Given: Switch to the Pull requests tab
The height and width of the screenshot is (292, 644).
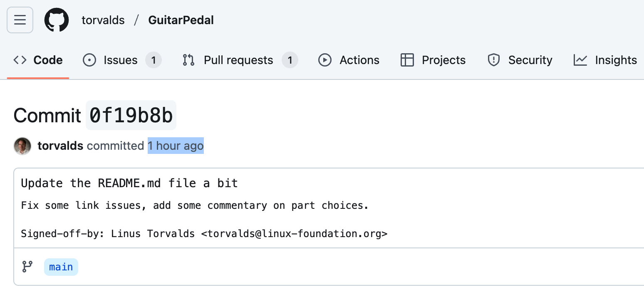Looking at the screenshot, I should [x=238, y=60].
